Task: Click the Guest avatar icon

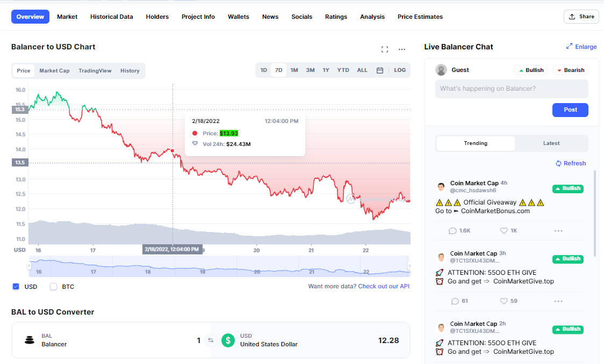Action: (441, 70)
